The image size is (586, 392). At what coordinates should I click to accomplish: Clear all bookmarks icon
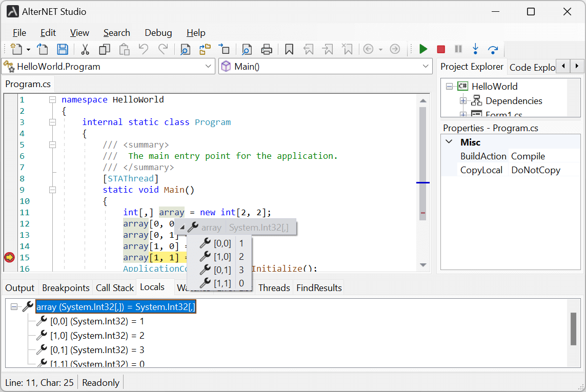coord(347,49)
